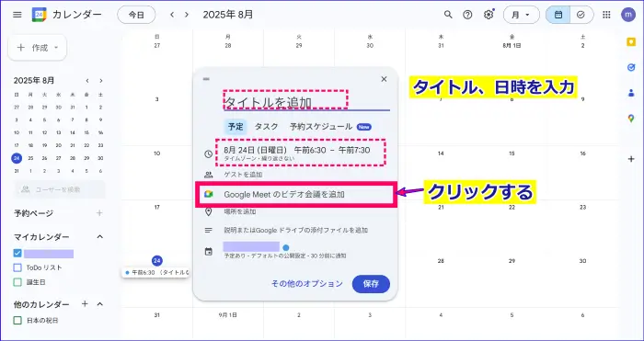This screenshot has width=644, height=341.
Task: Click the 保存 button
Action: (371, 284)
